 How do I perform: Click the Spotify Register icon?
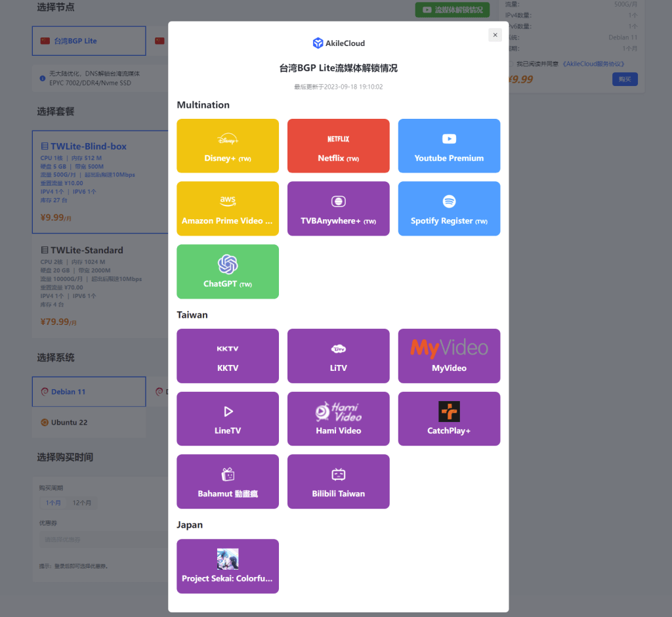click(449, 202)
